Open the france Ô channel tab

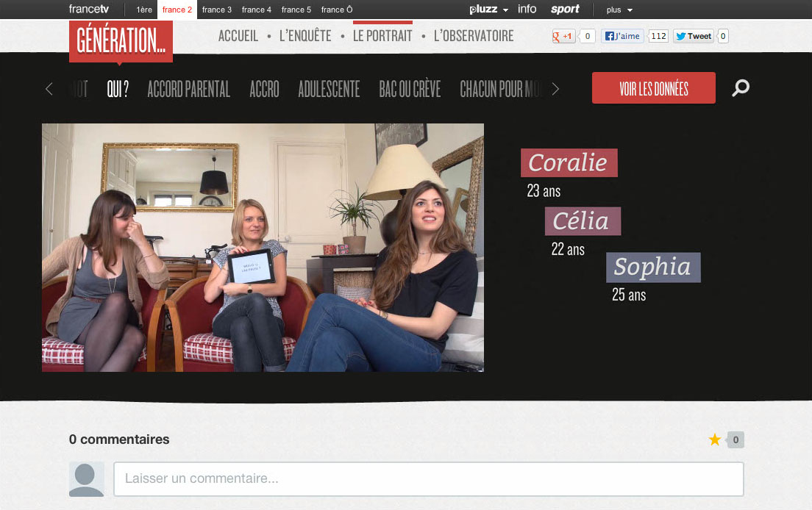pos(337,10)
